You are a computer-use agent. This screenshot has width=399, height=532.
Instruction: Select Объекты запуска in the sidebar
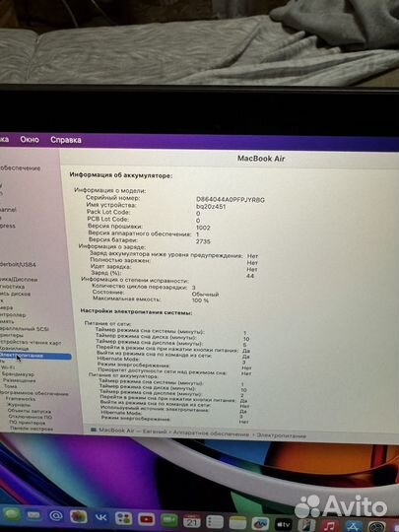tap(30, 411)
